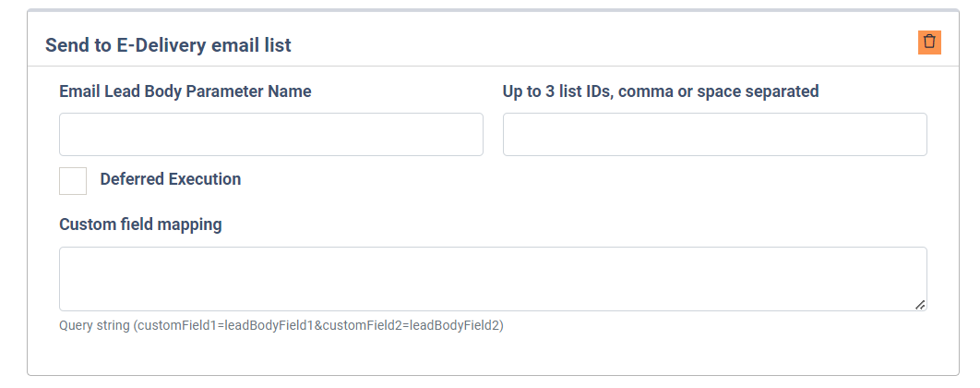Image resolution: width=980 pixels, height=388 pixels.
Task: Click the "Up to 3 list IDs" label
Action: 661,91
